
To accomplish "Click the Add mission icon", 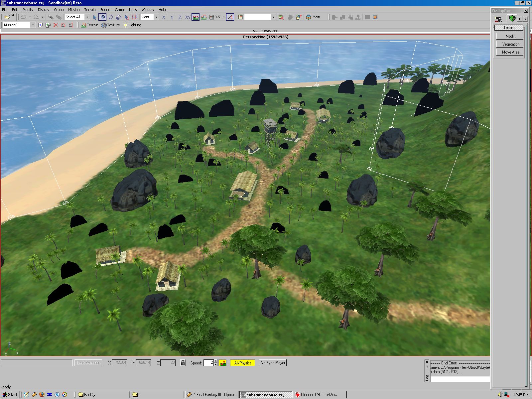I will 40,25.
